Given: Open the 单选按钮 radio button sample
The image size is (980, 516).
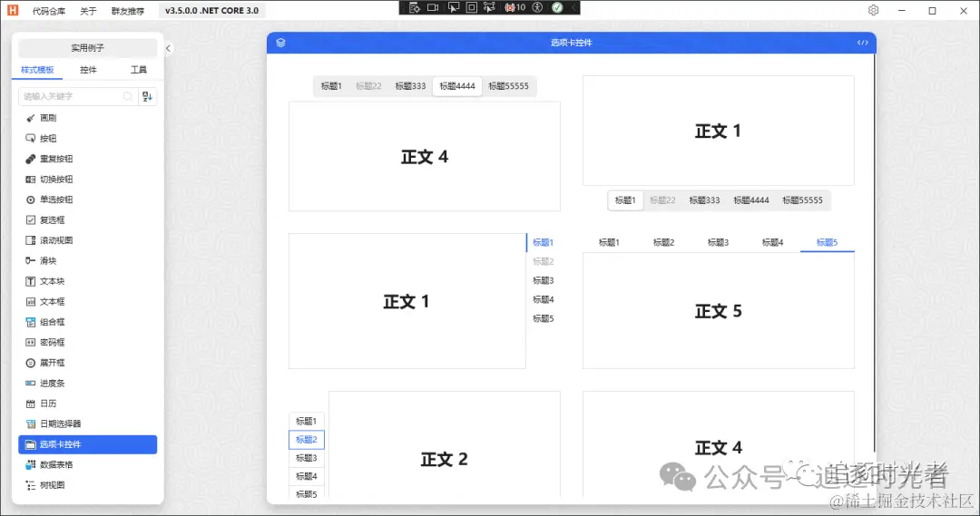Looking at the screenshot, I should click(x=87, y=200).
